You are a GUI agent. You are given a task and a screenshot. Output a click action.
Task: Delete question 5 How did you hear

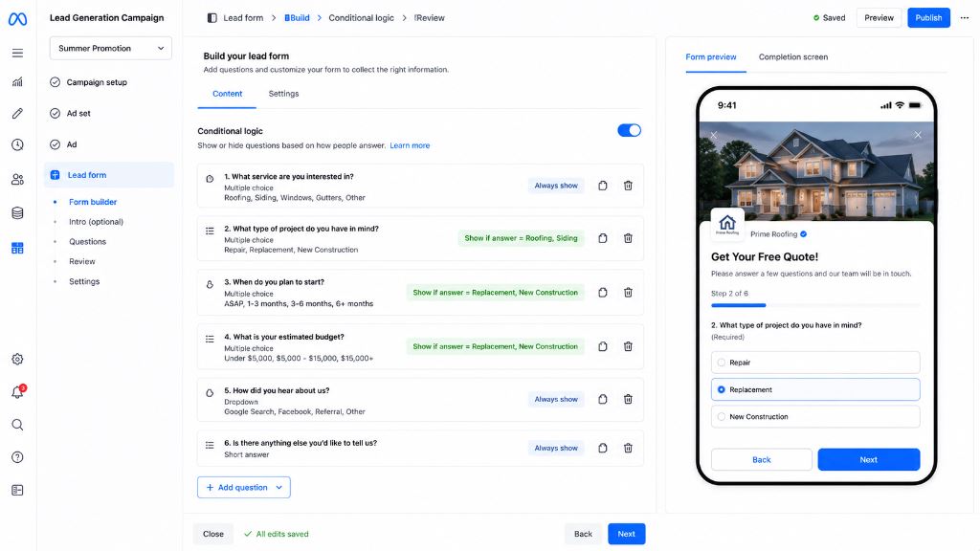coord(628,399)
